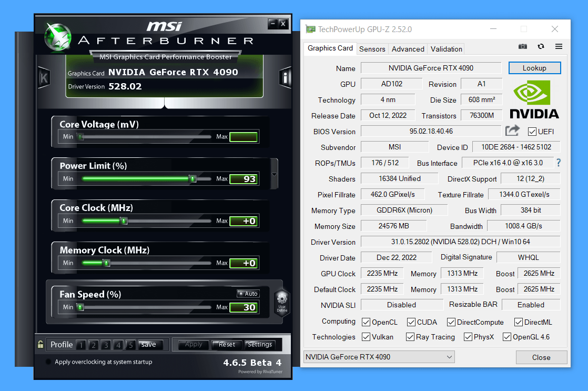The height and width of the screenshot is (391, 588).
Task: Click the MSI Afterburner green logo emblem
Action: click(x=57, y=37)
